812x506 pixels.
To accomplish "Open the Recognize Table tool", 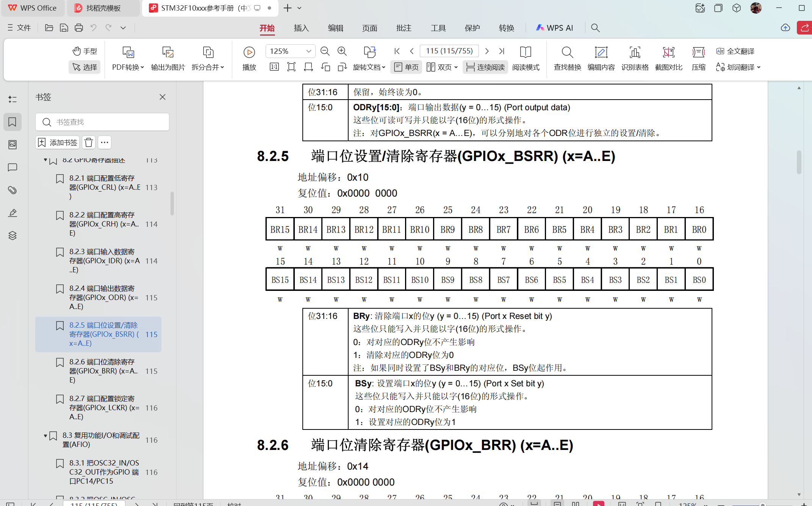I will [x=635, y=52].
